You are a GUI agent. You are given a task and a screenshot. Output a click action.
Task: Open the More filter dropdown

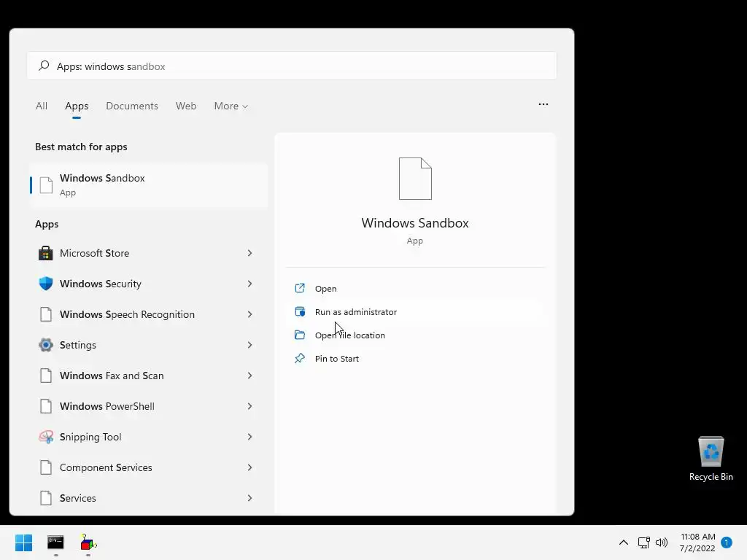(x=231, y=106)
